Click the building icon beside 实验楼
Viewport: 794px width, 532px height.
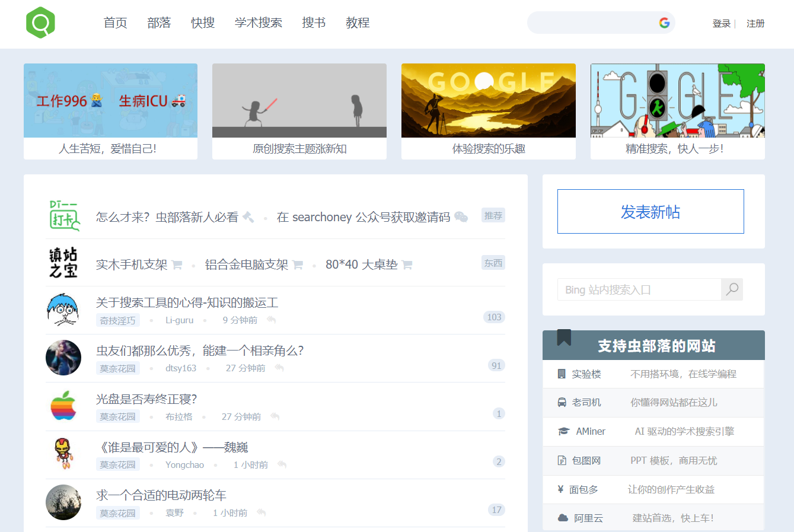[x=562, y=374]
